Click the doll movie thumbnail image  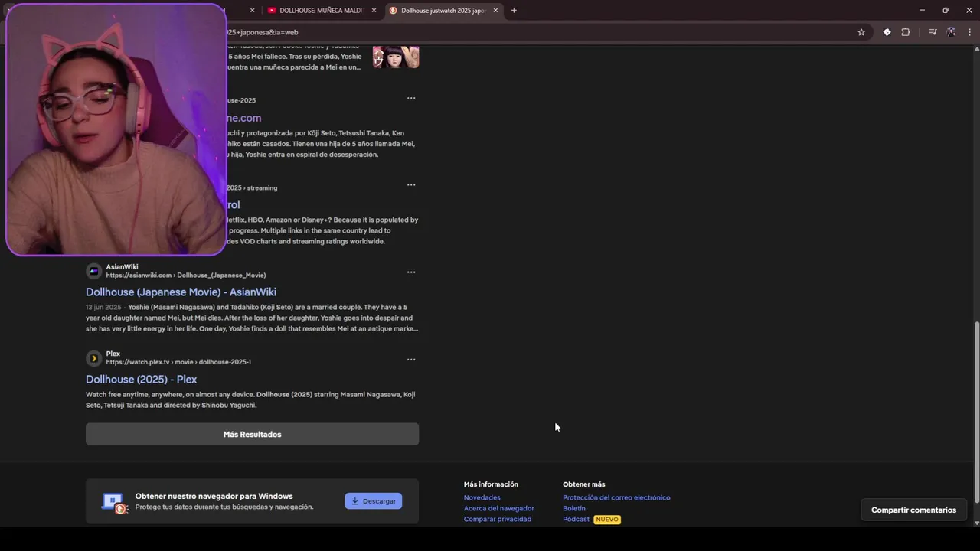pyautogui.click(x=396, y=57)
